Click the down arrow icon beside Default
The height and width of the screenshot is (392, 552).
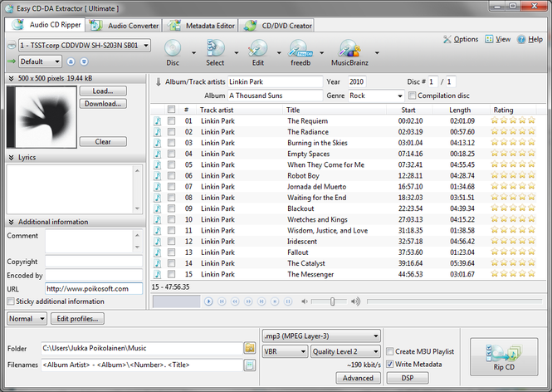(84, 61)
